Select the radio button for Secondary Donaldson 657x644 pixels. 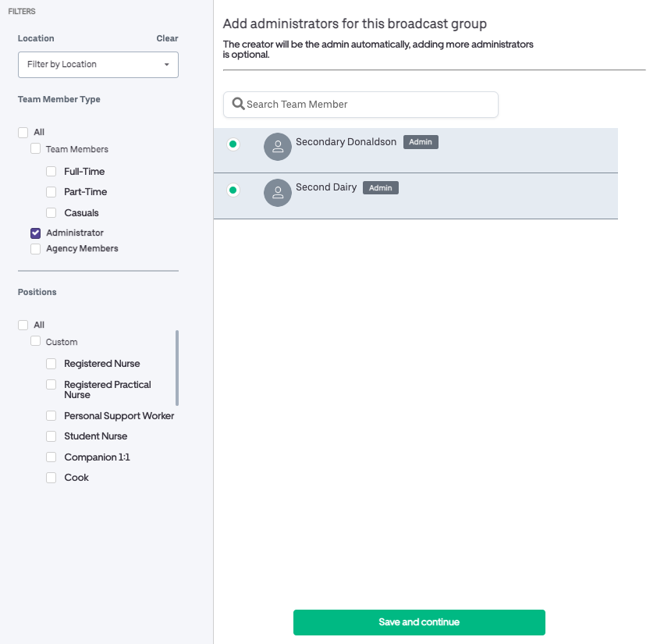(x=233, y=144)
